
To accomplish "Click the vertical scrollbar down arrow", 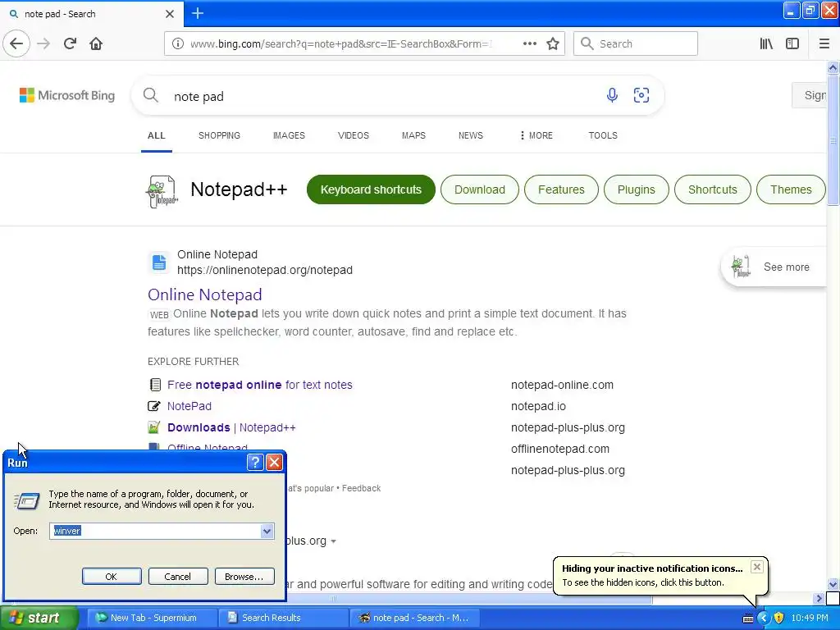I will [x=833, y=584].
